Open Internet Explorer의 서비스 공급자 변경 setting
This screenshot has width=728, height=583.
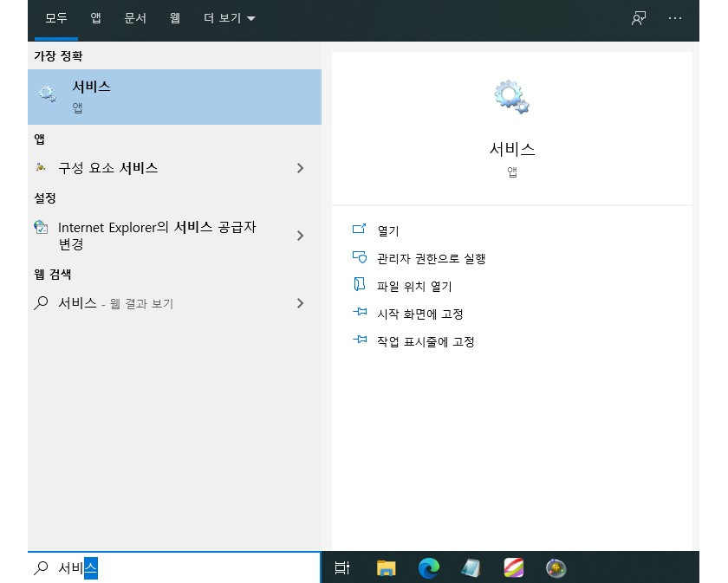174,236
